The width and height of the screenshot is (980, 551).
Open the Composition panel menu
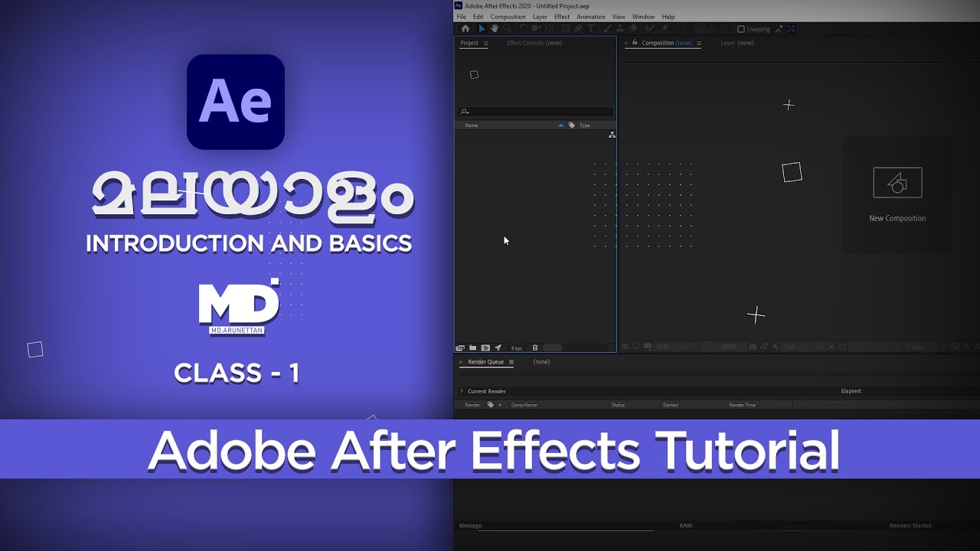click(x=699, y=43)
